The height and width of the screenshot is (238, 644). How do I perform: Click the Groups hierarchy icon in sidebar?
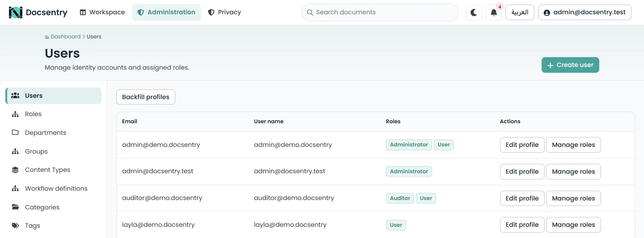(15, 151)
